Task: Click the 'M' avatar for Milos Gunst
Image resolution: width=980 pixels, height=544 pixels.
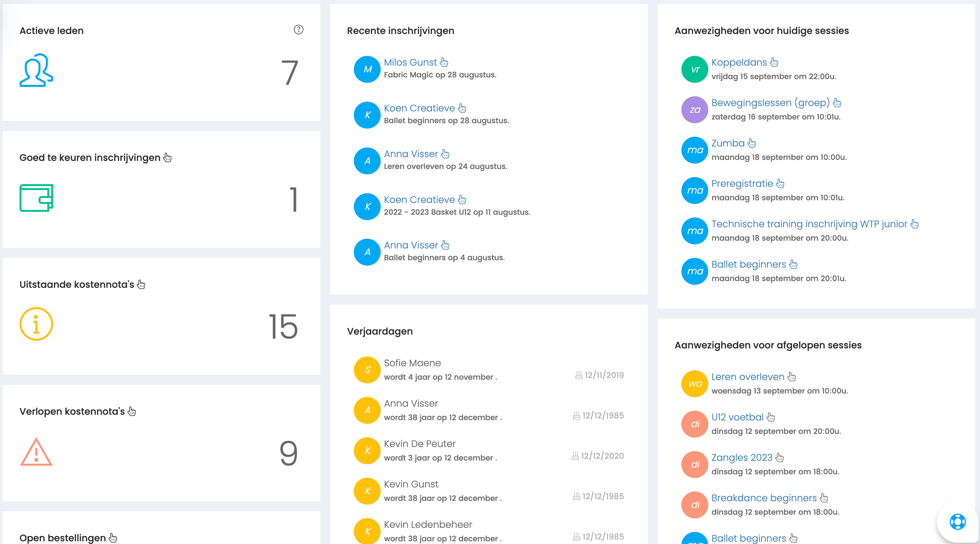Action: pos(367,69)
